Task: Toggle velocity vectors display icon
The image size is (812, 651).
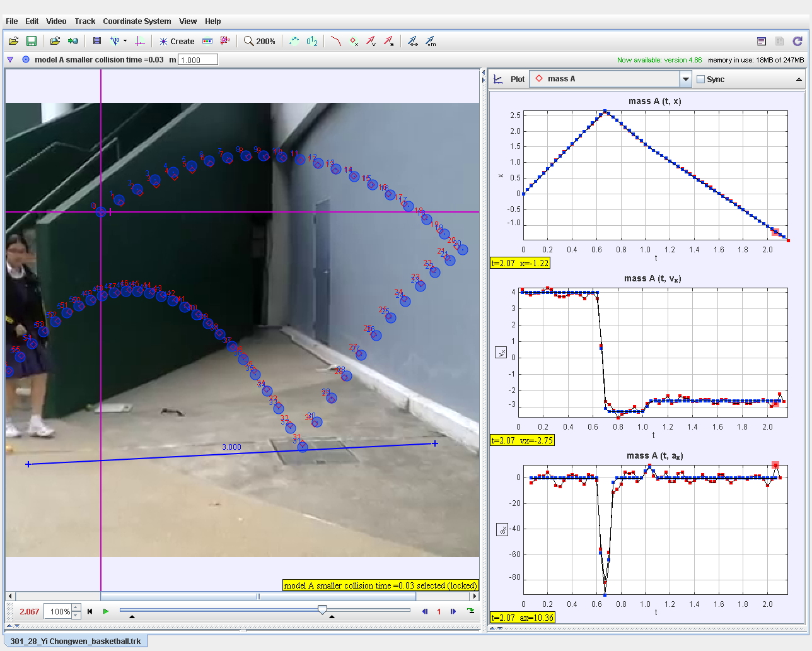Action: [x=372, y=41]
